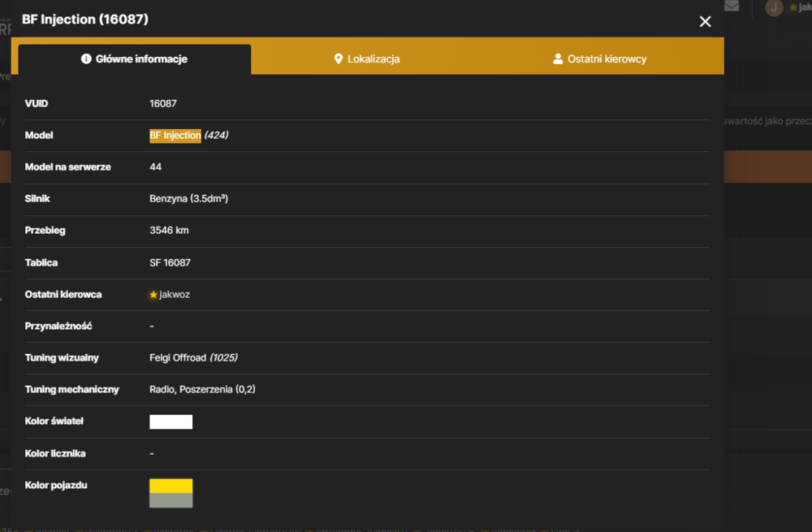Close the BF Injection dialog
Viewport: 812px width, 532px height.
coord(705,21)
